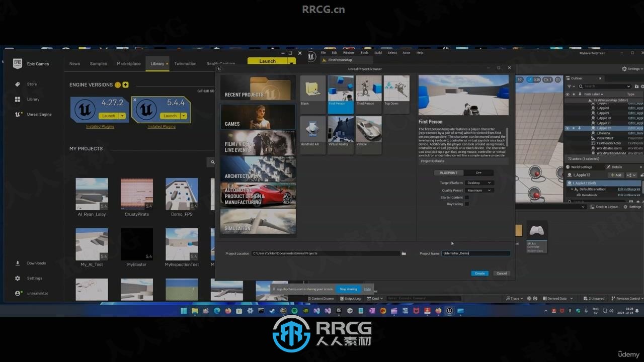This screenshot has height=362, width=644.
Task: Open File menu in Unreal Editor
Action: [x=324, y=53]
